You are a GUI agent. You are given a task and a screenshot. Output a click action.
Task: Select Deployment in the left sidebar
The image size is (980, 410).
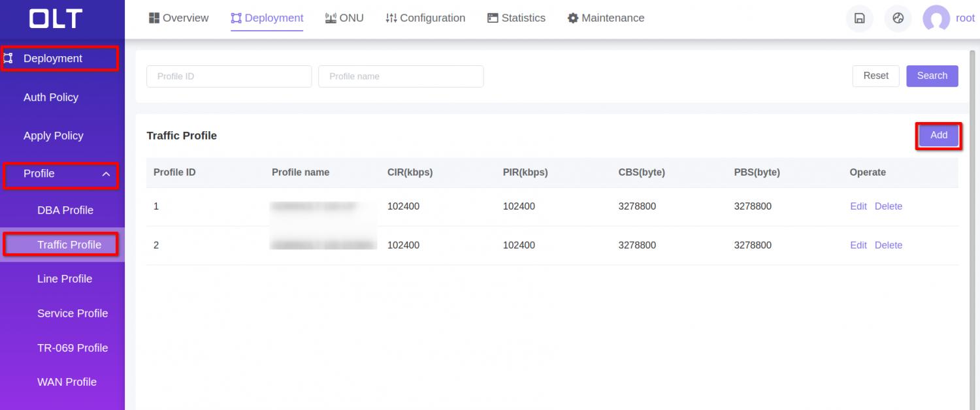[x=53, y=58]
